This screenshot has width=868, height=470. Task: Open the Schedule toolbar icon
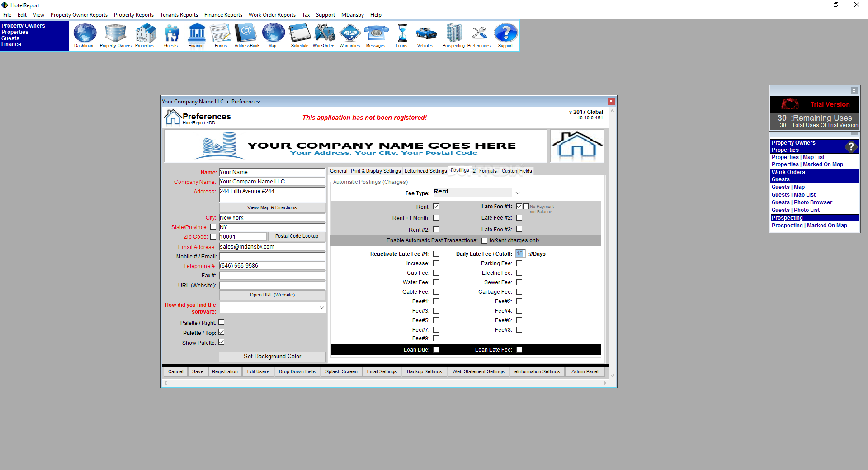pyautogui.click(x=300, y=35)
